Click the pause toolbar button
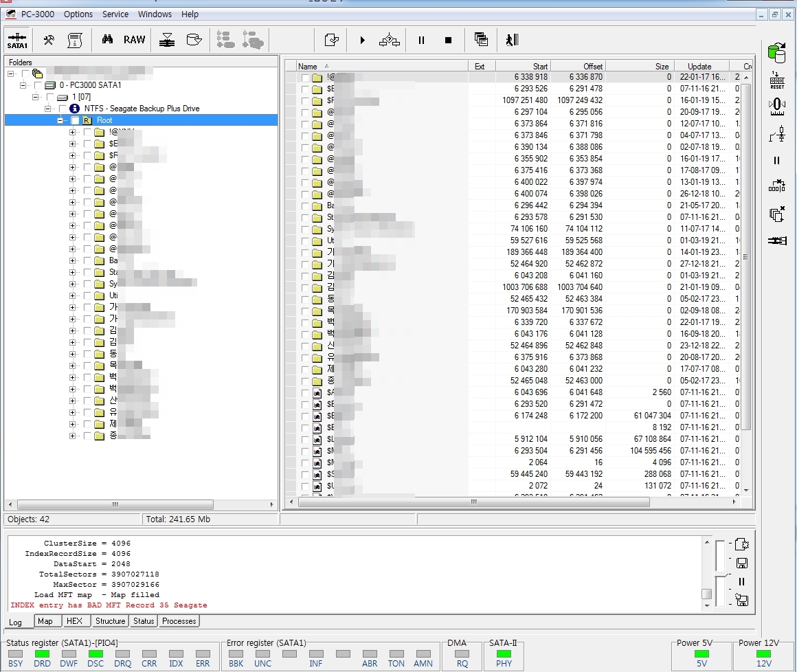The image size is (797, 672). (421, 41)
